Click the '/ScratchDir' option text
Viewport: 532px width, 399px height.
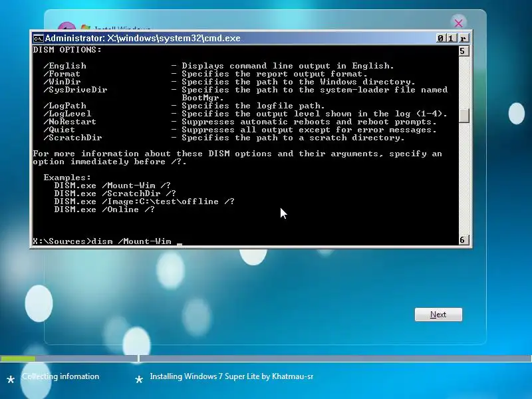[72, 138]
